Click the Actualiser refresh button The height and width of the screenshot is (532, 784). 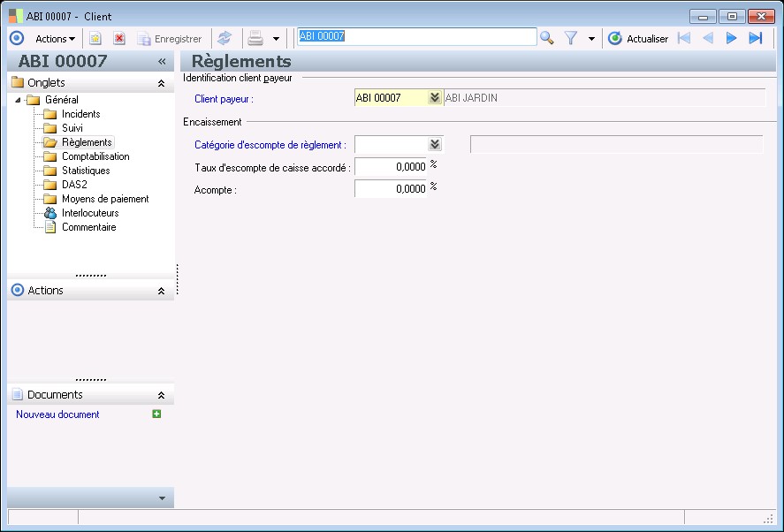[638, 39]
